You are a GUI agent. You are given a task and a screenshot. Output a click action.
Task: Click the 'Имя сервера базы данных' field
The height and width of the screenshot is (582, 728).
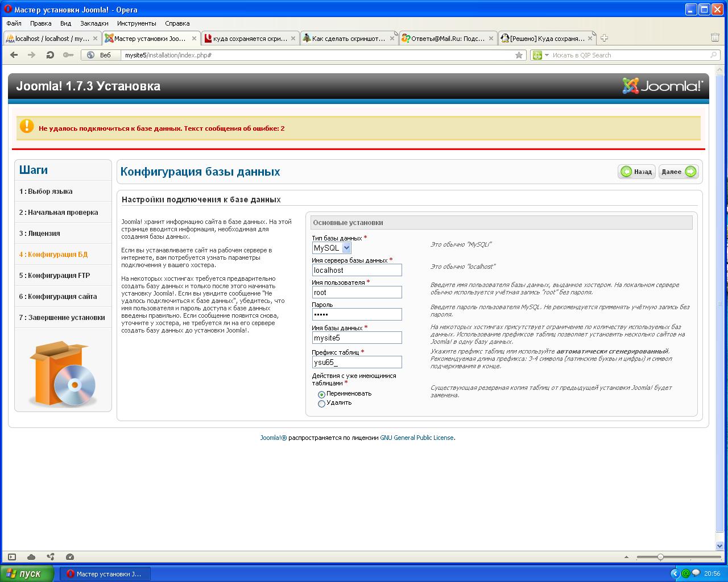click(x=357, y=271)
